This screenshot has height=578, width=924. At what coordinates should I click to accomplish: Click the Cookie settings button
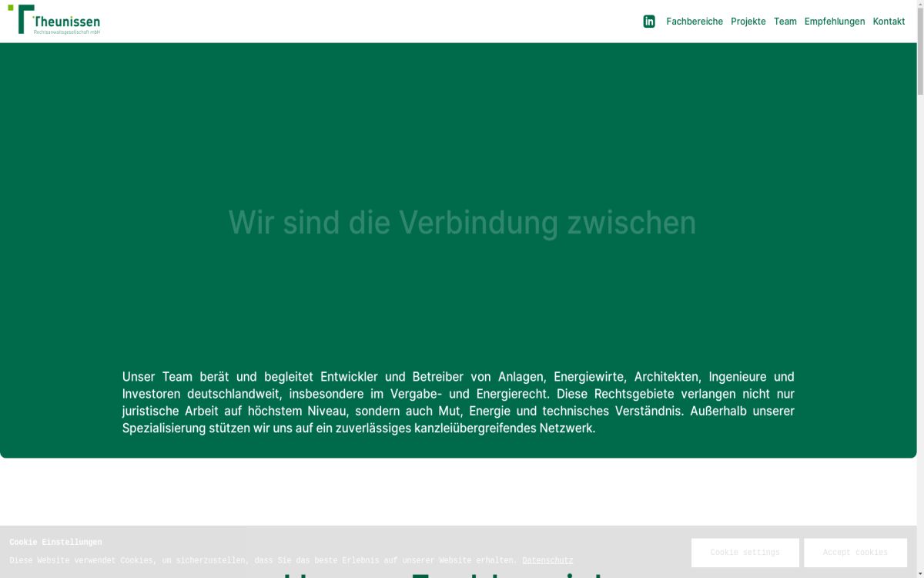click(x=745, y=553)
